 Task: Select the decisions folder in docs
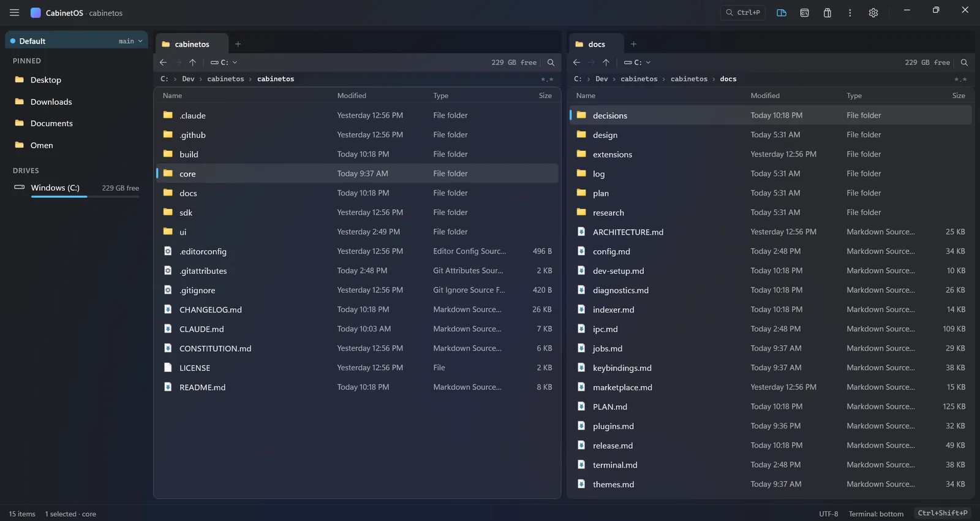pyautogui.click(x=771, y=115)
